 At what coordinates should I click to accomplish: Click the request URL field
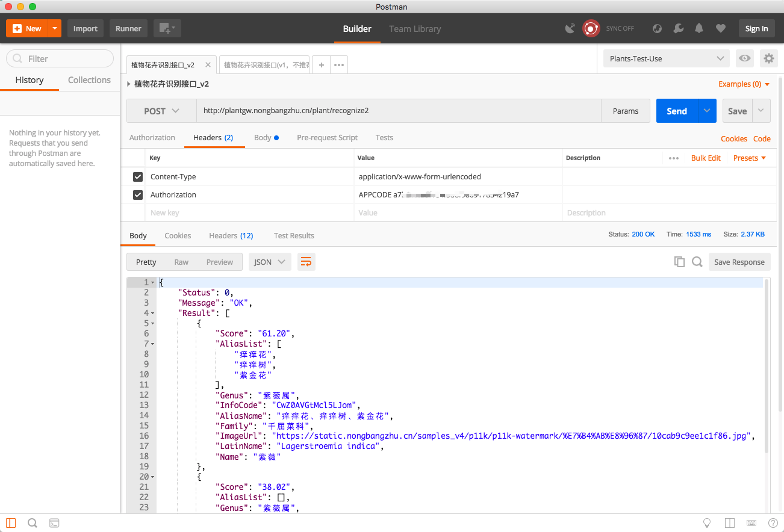point(399,111)
